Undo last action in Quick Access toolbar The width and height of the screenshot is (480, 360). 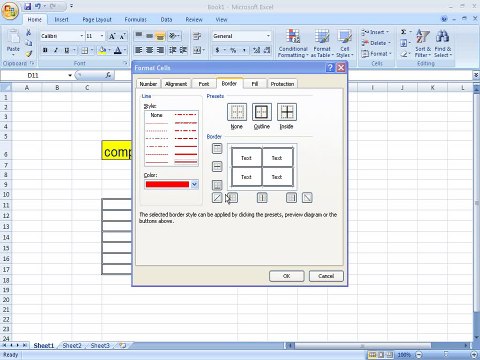click(38, 6)
